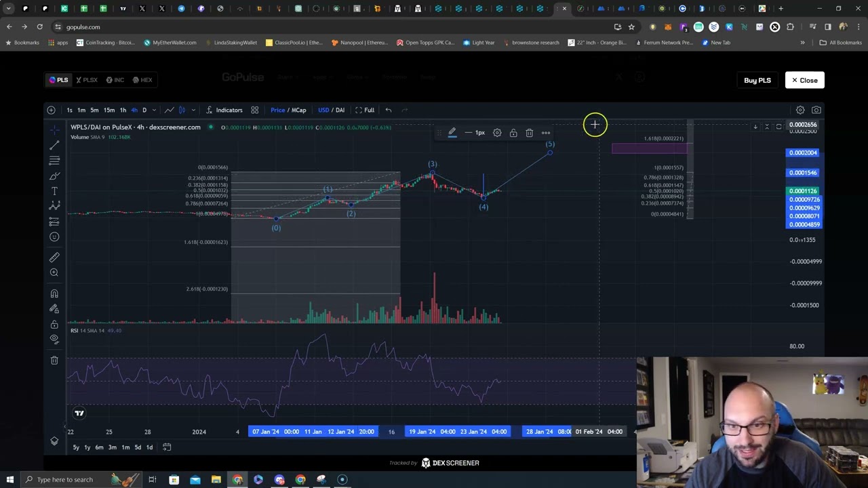
Task: Select the INC token tab
Action: (115, 80)
